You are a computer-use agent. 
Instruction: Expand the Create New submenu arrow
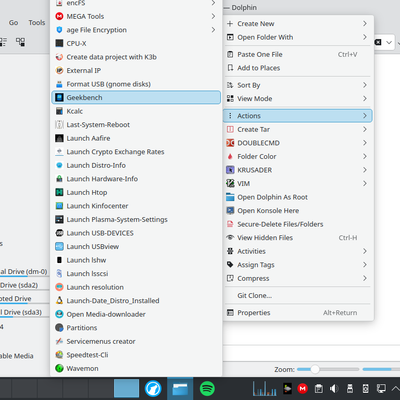[x=365, y=24]
